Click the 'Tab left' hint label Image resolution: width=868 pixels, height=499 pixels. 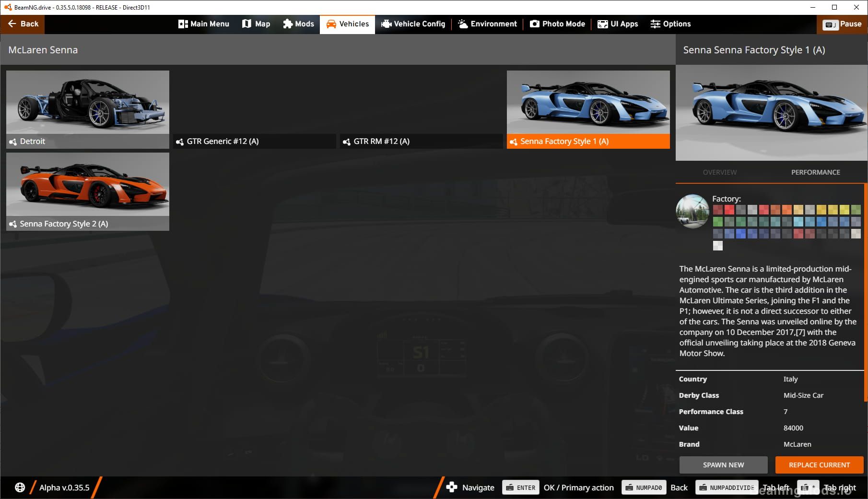776,487
